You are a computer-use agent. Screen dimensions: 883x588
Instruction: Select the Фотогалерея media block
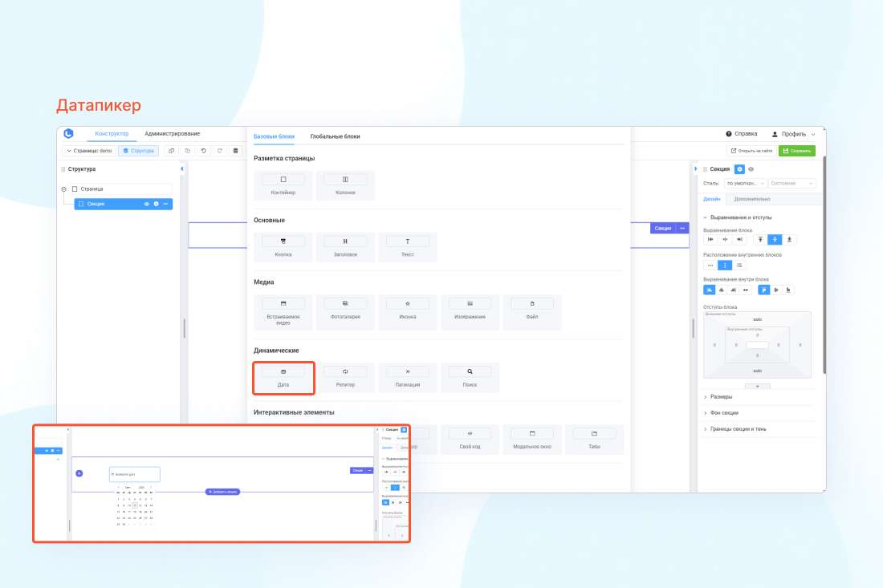click(x=345, y=310)
